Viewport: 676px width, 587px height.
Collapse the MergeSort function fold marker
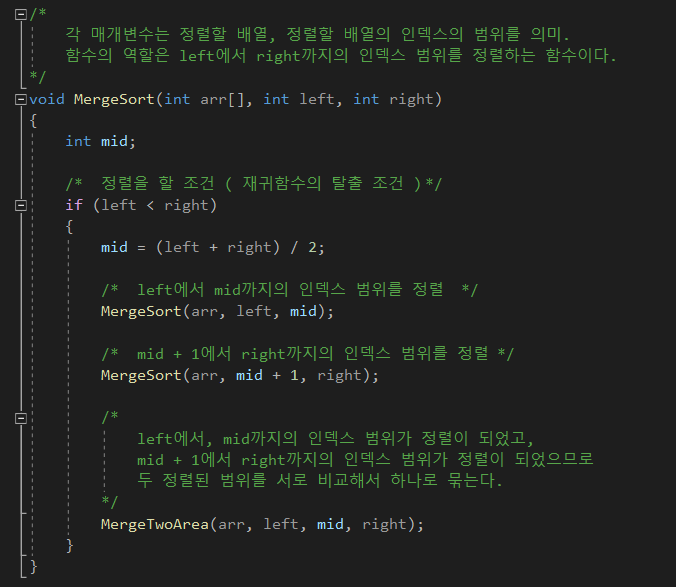(21, 100)
